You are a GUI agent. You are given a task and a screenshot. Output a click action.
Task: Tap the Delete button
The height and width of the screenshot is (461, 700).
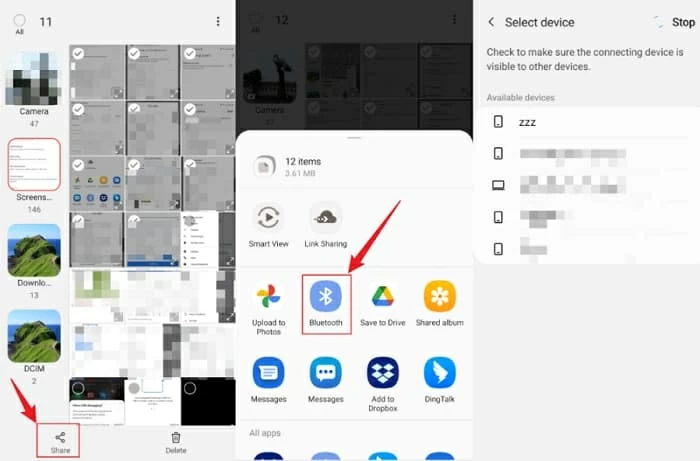pos(176,441)
